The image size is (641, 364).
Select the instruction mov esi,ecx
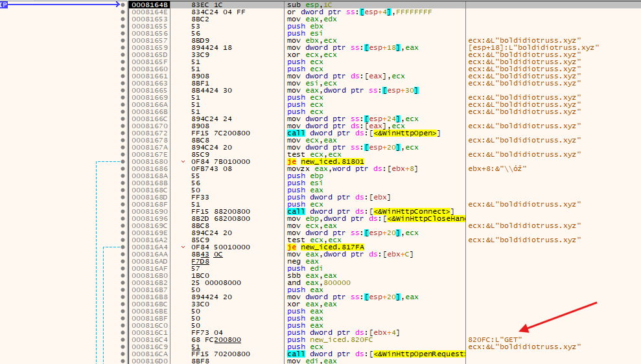tap(312, 84)
